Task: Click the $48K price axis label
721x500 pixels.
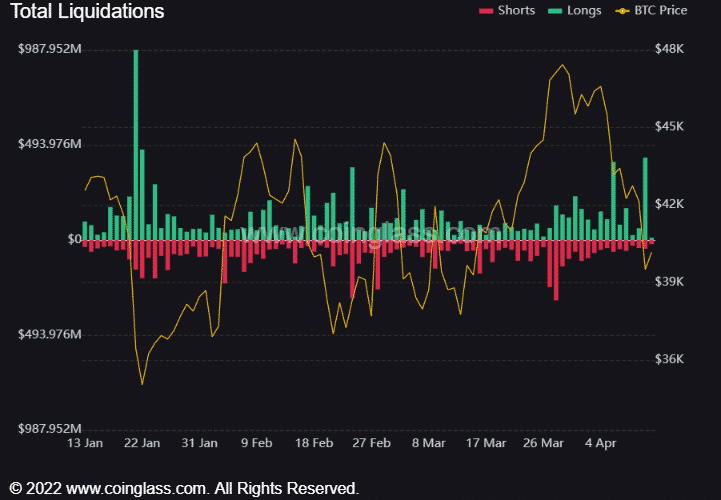Action: [670, 49]
